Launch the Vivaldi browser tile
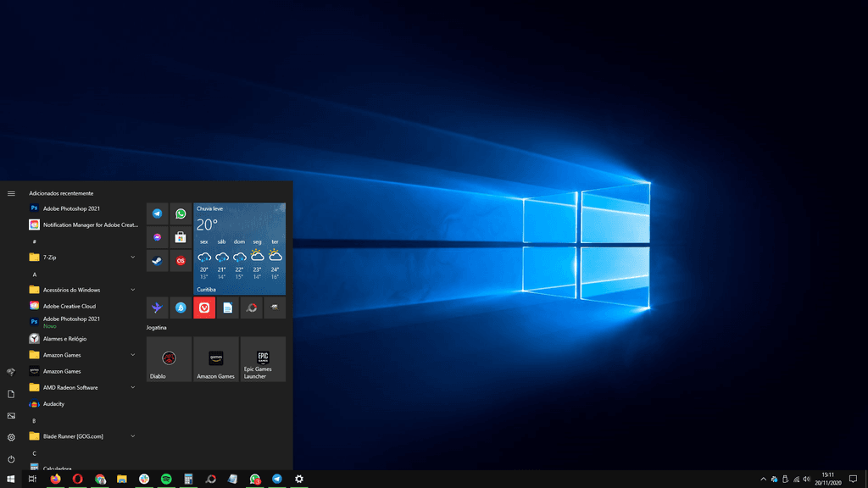 [x=203, y=308]
